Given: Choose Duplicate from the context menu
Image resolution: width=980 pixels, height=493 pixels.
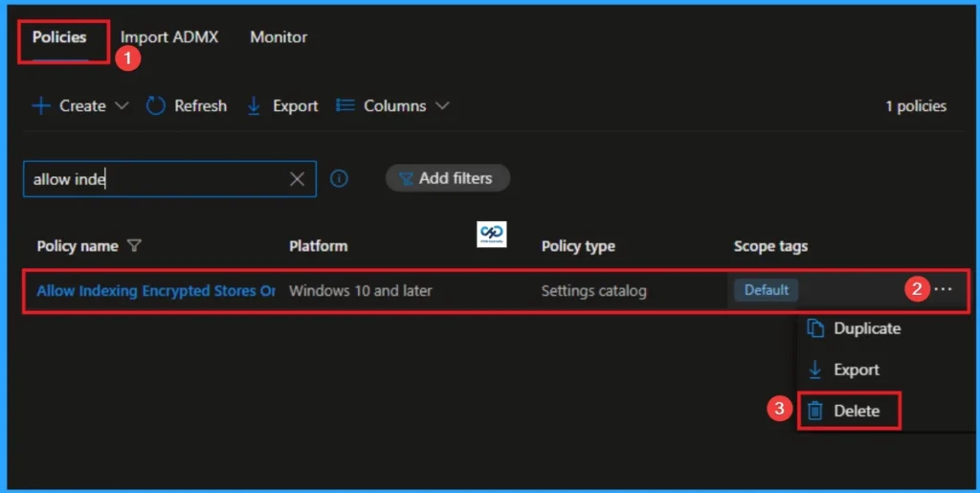Looking at the screenshot, I should (x=867, y=328).
